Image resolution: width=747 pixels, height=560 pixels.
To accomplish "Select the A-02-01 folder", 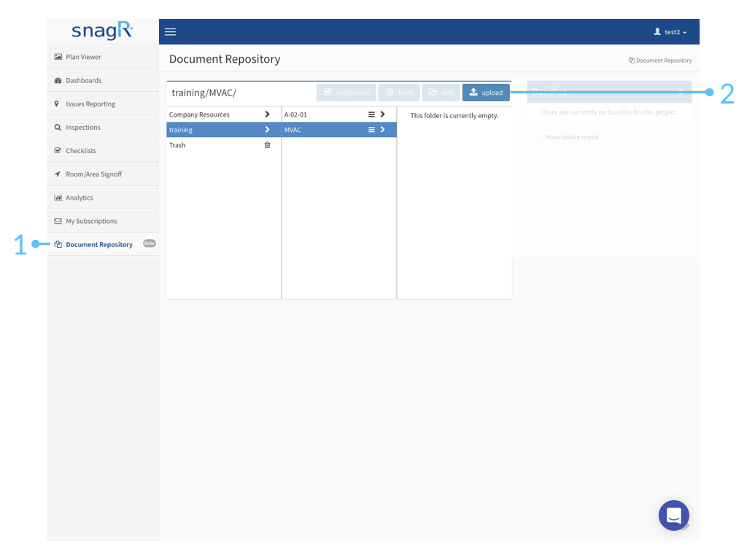I will 338,114.
